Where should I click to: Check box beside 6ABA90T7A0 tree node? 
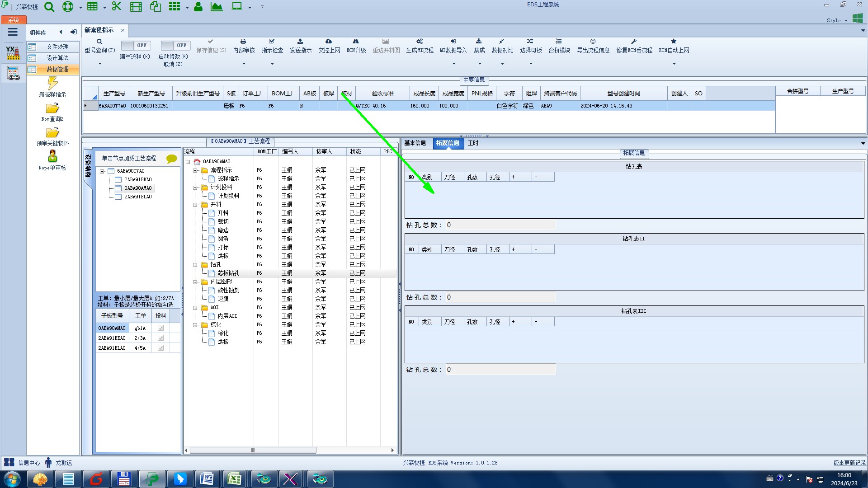[111, 171]
